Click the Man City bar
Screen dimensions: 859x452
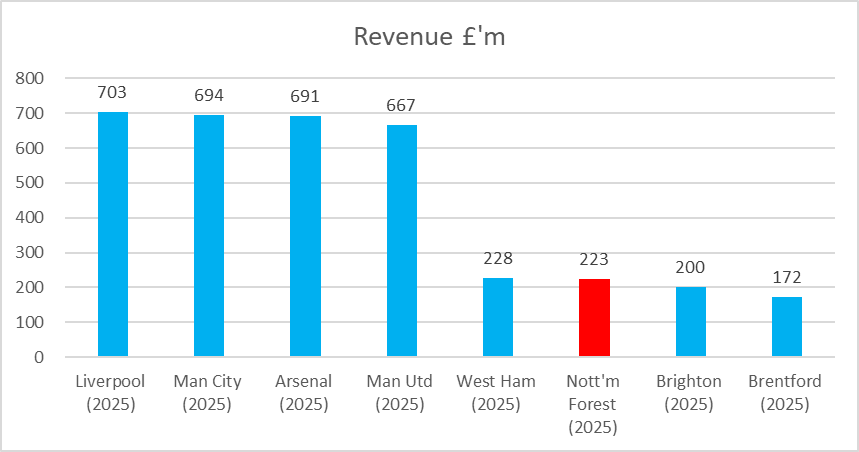209,236
